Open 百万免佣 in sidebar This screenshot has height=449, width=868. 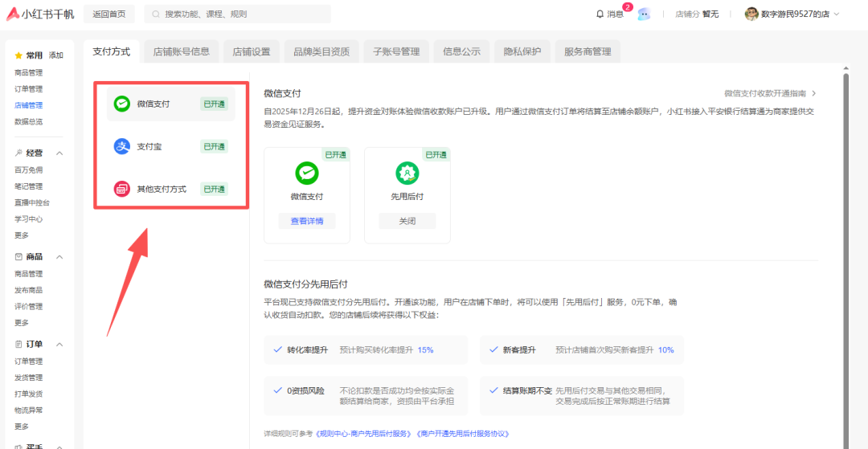(x=29, y=169)
